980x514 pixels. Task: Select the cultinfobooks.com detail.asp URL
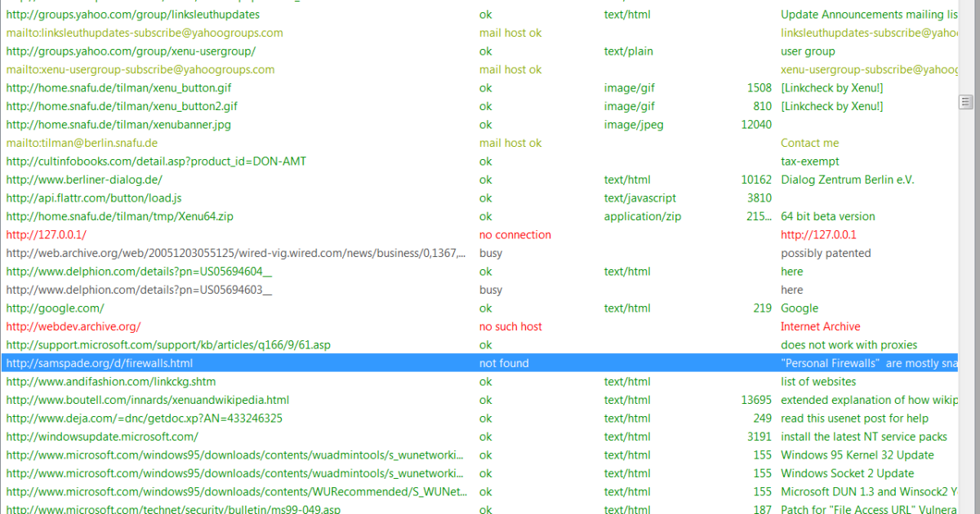(156, 162)
